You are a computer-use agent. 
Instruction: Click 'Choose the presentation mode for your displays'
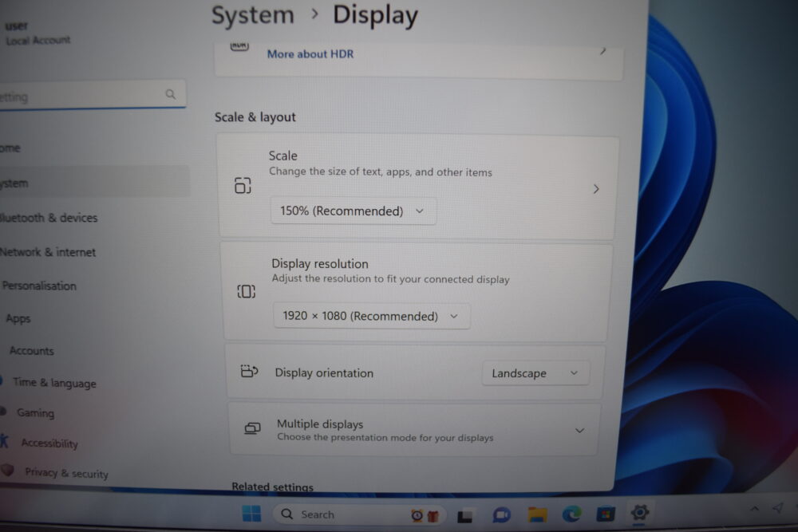tap(385, 437)
